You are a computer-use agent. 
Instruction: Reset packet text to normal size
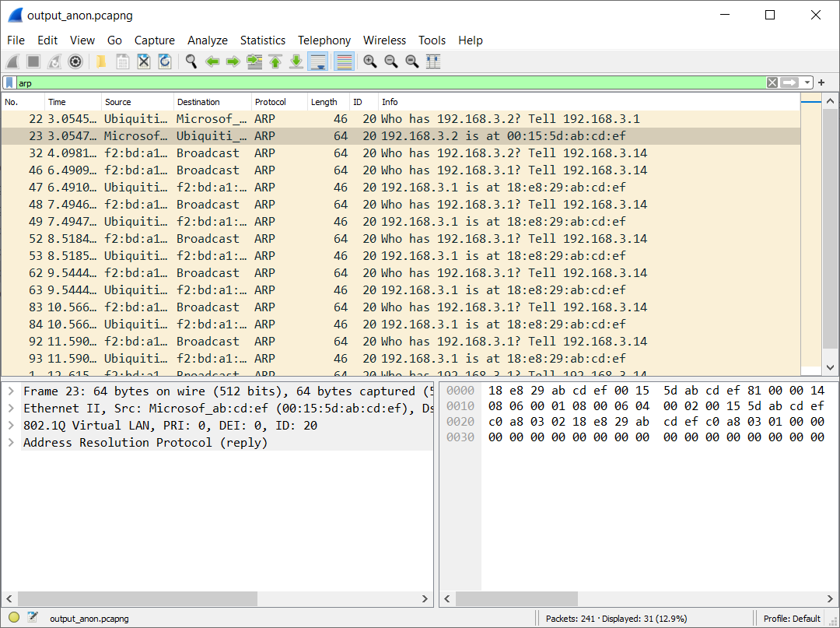click(x=412, y=61)
